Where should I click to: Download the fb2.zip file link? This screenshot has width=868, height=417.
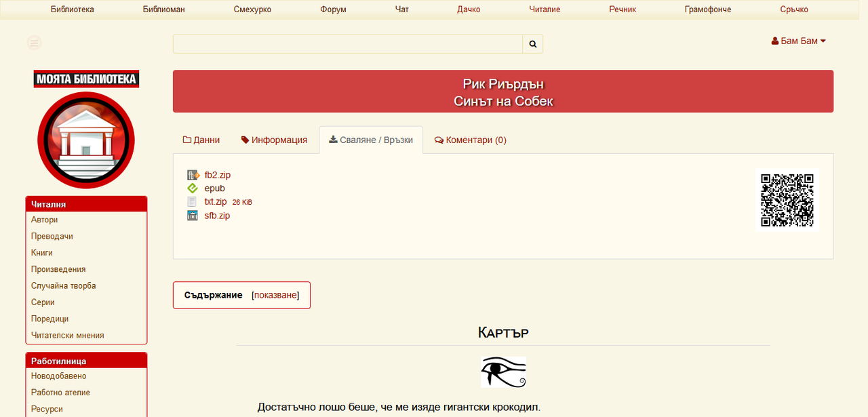pos(218,175)
